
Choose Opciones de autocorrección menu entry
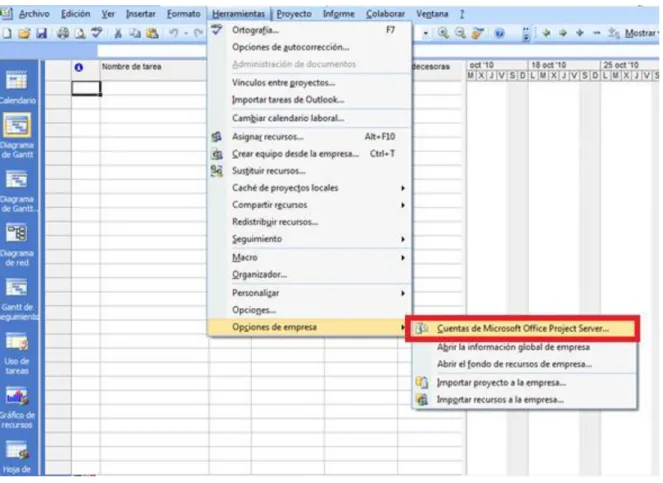click(x=310, y=47)
